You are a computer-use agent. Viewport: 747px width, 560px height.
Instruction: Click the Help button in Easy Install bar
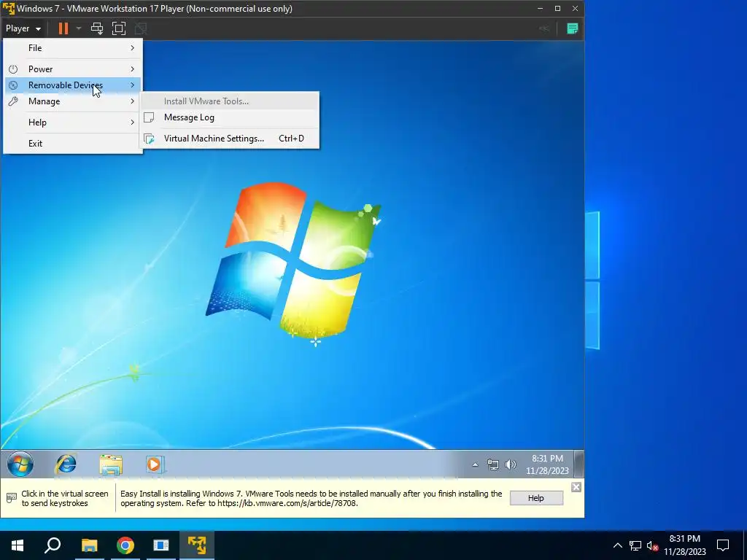pyautogui.click(x=536, y=498)
